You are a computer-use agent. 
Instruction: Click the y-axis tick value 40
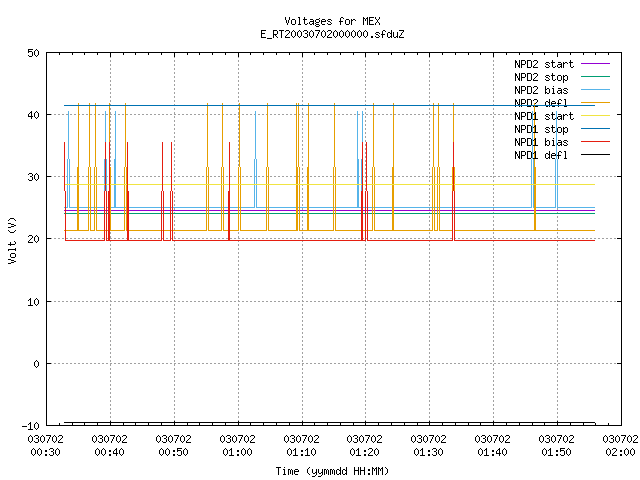point(33,115)
